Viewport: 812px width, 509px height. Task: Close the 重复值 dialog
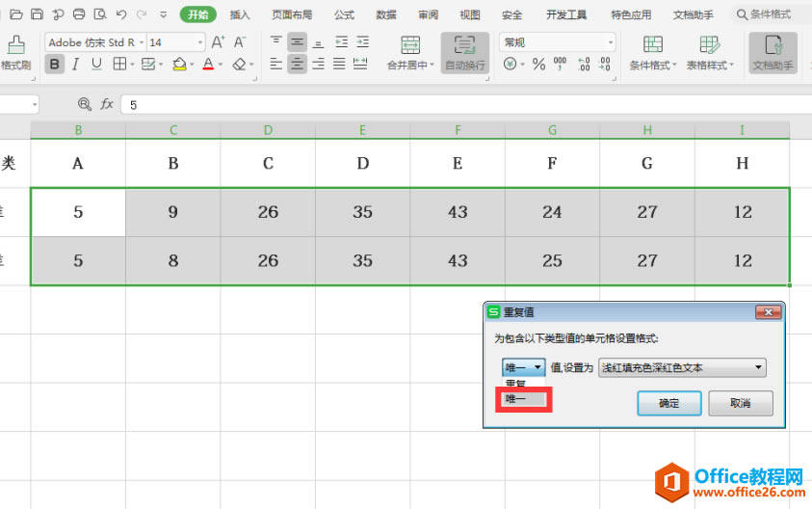(x=769, y=312)
